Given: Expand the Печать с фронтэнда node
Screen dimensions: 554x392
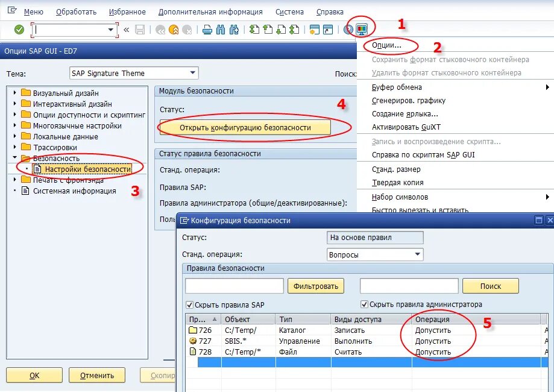Looking at the screenshot, I should 14,179.
